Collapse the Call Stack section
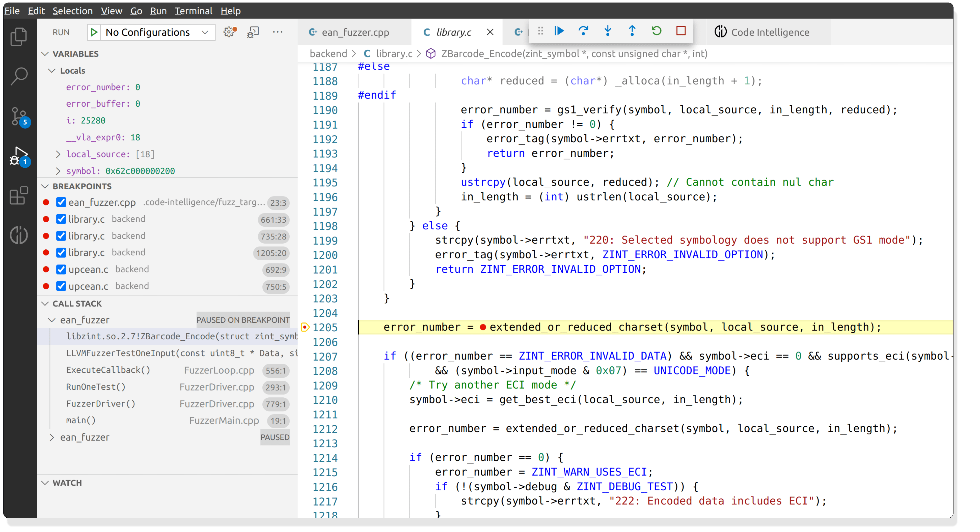The image size is (980, 532). pos(45,304)
